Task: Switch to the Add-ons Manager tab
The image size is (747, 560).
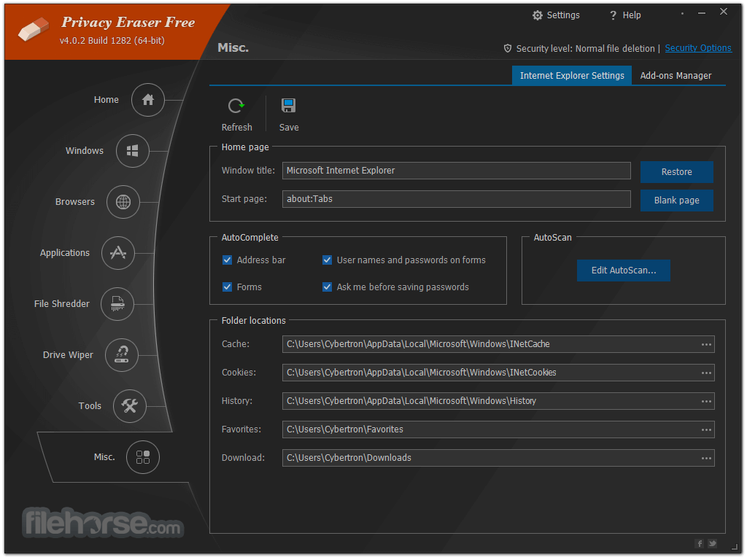Action: pos(676,76)
